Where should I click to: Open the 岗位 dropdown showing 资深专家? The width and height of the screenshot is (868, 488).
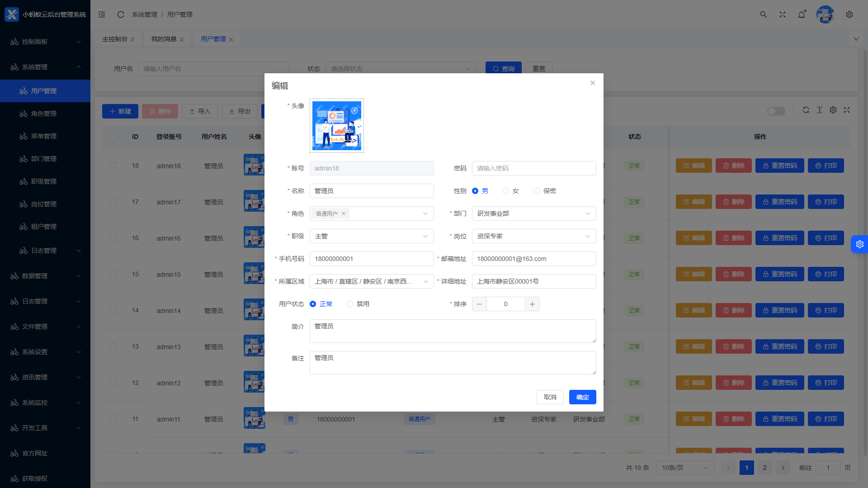coord(534,236)
